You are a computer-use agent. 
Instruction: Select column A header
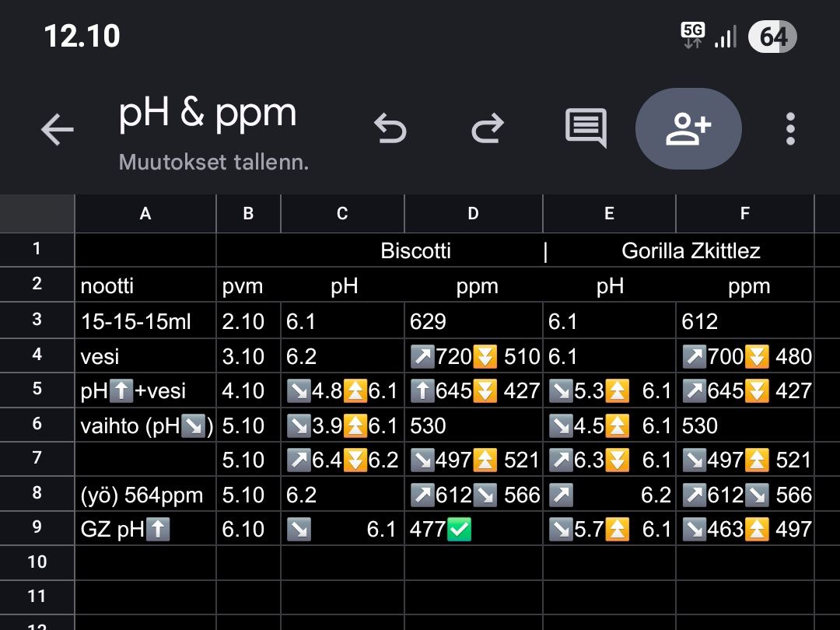click(x=145, y=214)
